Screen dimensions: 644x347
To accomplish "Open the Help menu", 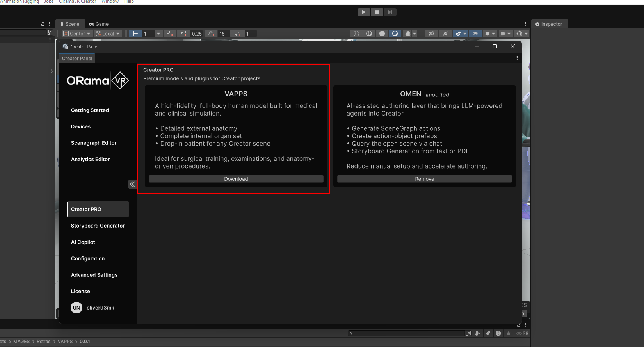I will tap(129, 2).
